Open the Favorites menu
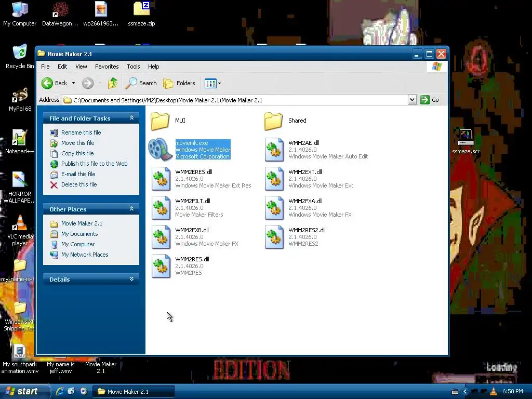 click(107, 66)
